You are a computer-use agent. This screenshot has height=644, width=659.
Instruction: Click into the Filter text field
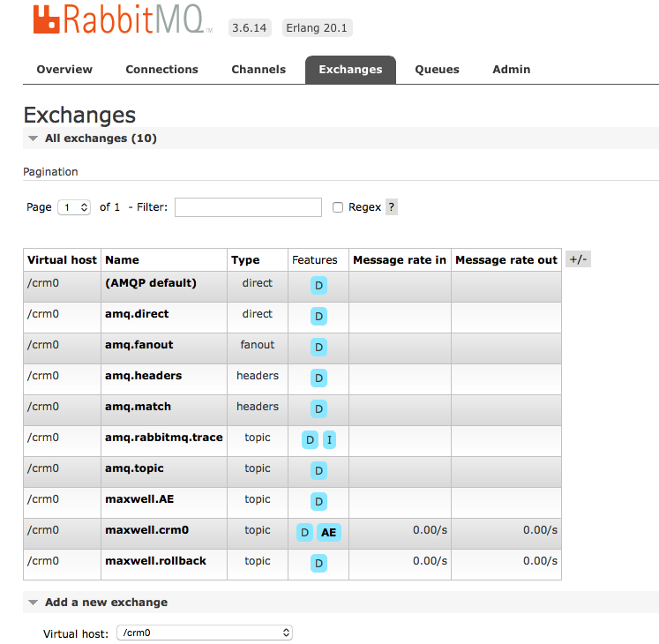(249, 207)
